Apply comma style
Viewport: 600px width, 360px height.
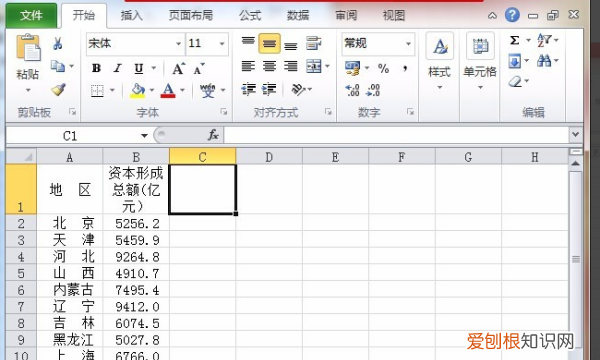click(x=404, y=68)
